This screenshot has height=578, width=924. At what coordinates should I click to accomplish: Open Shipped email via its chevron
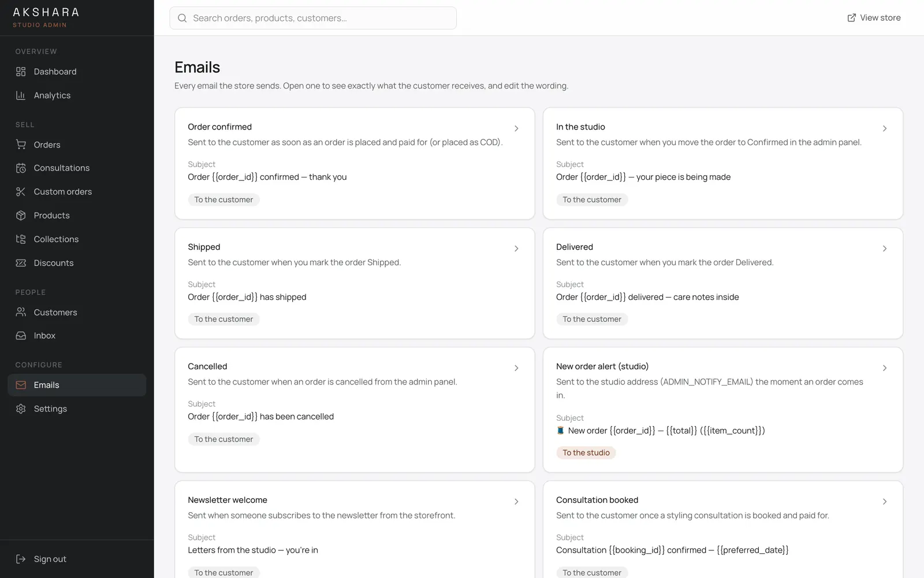[516, 249]
